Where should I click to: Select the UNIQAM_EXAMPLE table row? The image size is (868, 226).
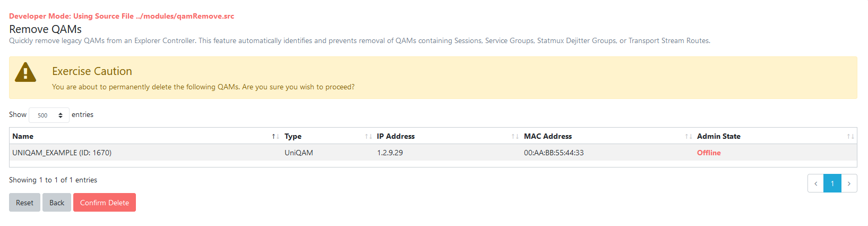pos(433,153)
